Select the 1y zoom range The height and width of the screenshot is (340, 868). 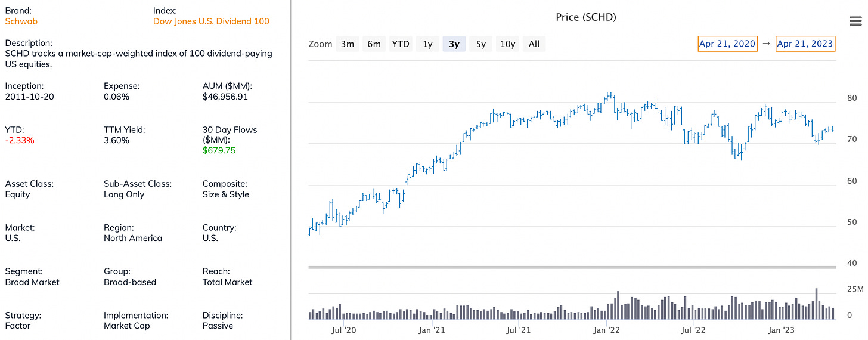point(427,44)
